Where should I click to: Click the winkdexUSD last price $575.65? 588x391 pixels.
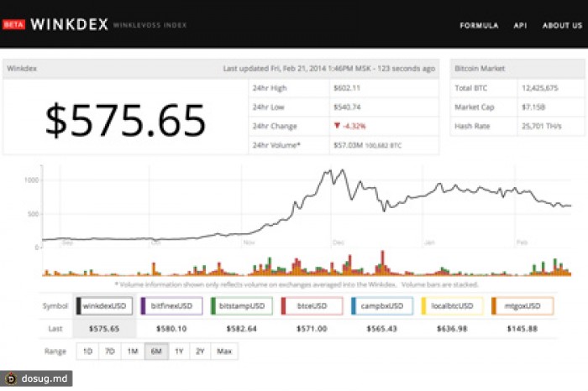[104, 329]
